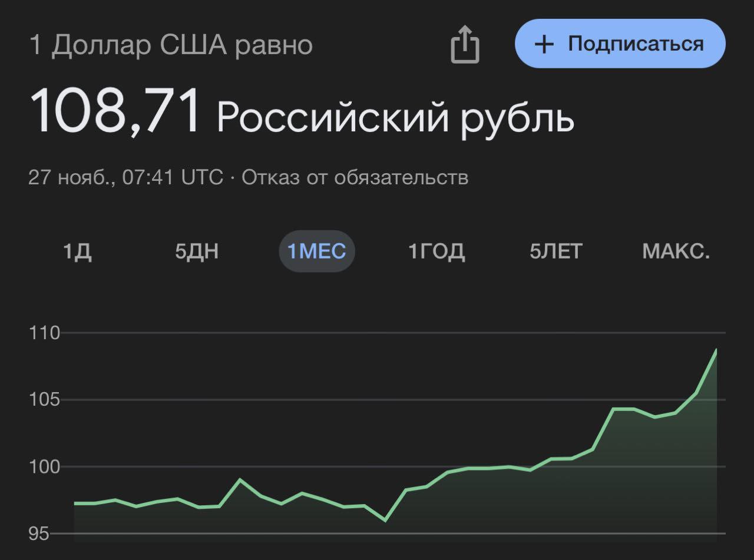The width and height of the screenshot is (754, 560).
Task: Switch the chart to 5ЛЕТ
Action: [555, 251]
